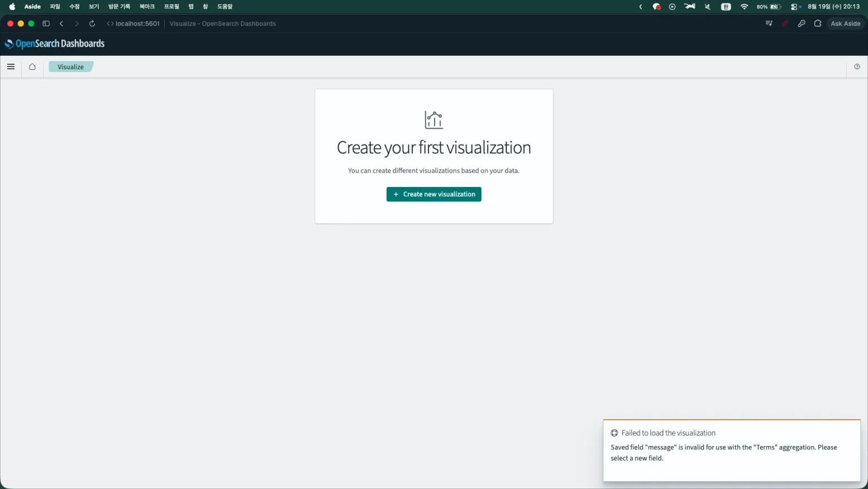The height and width of the screenshot is (489, 868).
Task: Click Create new visualization button
Action: (x=433, y=194)
